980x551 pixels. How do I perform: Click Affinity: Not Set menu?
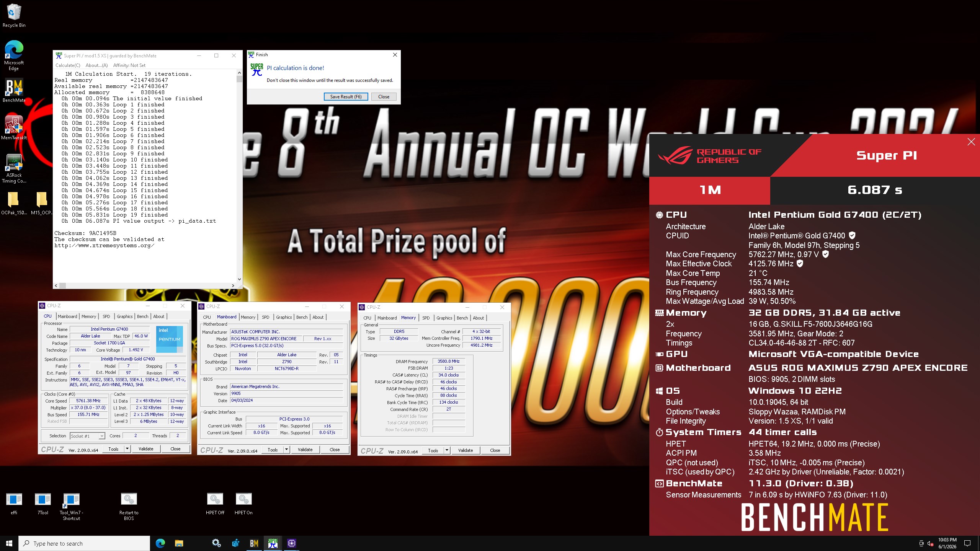click(129, 65)
